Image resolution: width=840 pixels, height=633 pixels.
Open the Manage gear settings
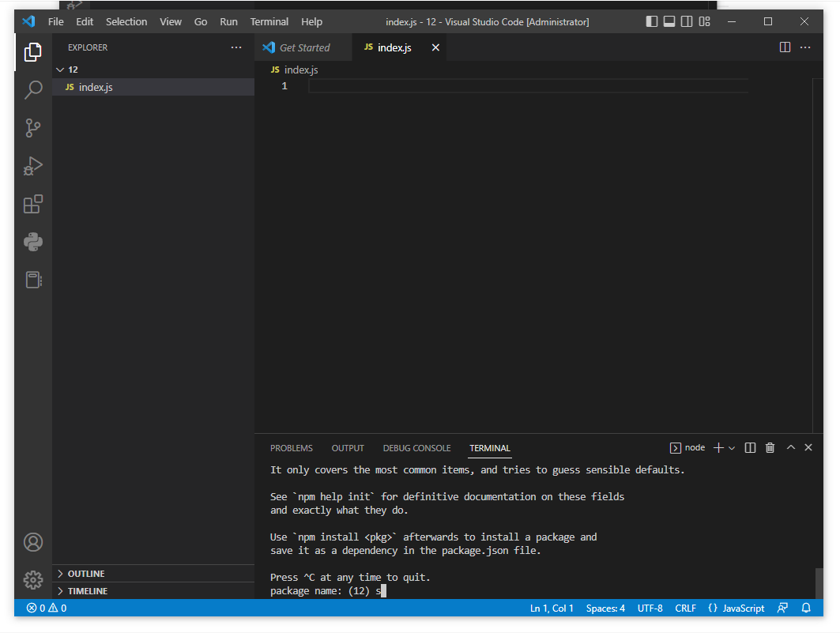click(x=32, y=579)
